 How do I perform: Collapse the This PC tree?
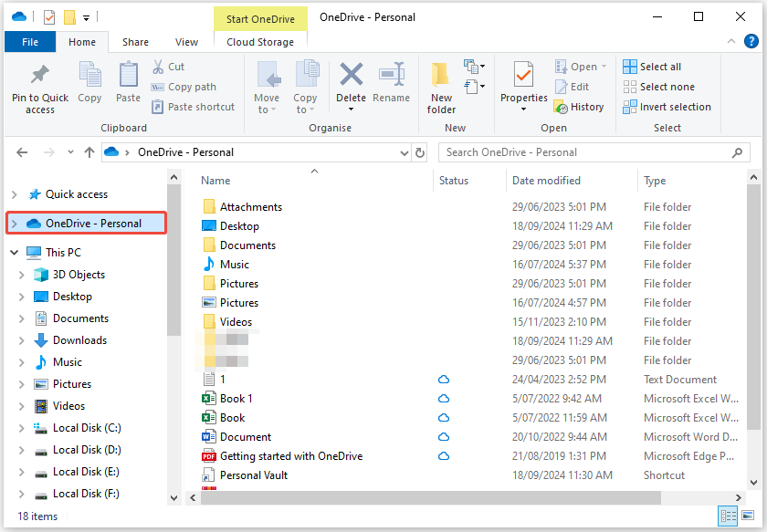point(13,252)
